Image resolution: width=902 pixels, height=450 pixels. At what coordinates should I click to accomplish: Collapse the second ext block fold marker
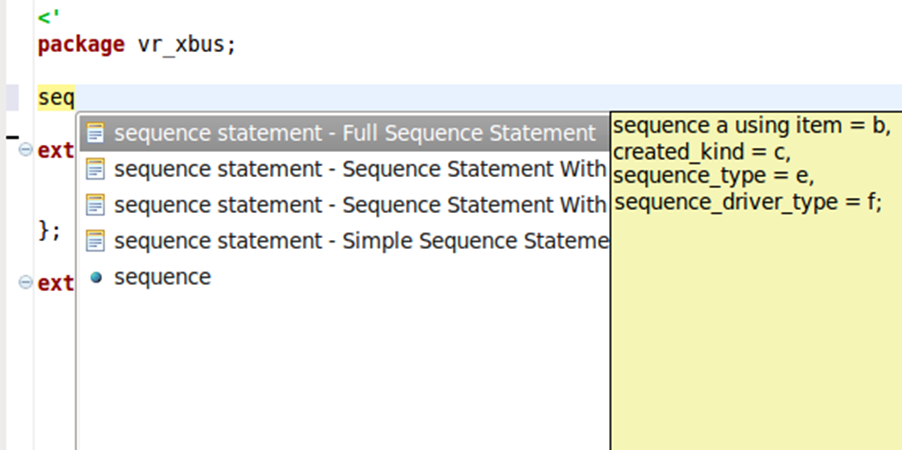tap(25, 282)
